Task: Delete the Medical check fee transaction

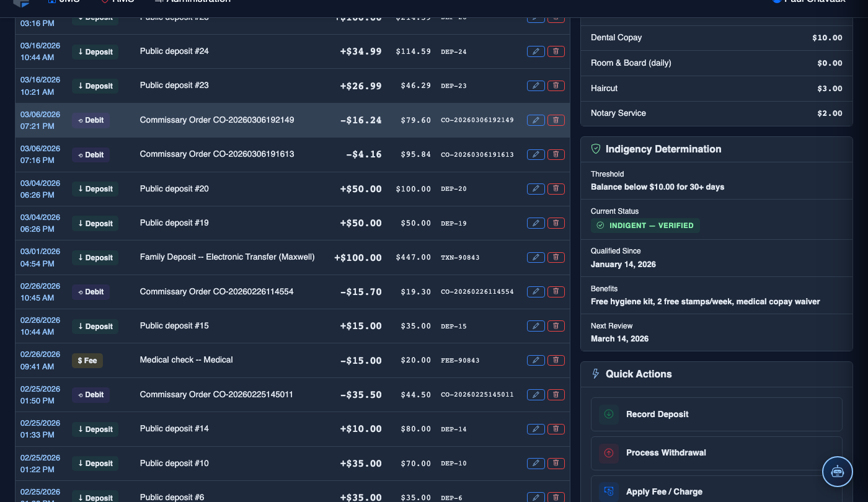Action: point(556,360)
